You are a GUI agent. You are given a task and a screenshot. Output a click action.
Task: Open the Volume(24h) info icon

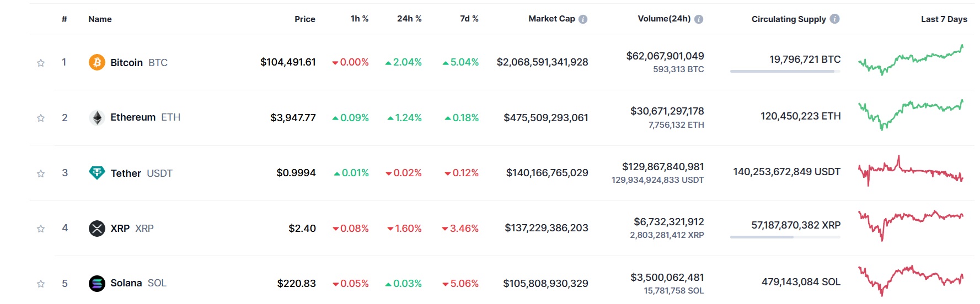coord(699,19)
